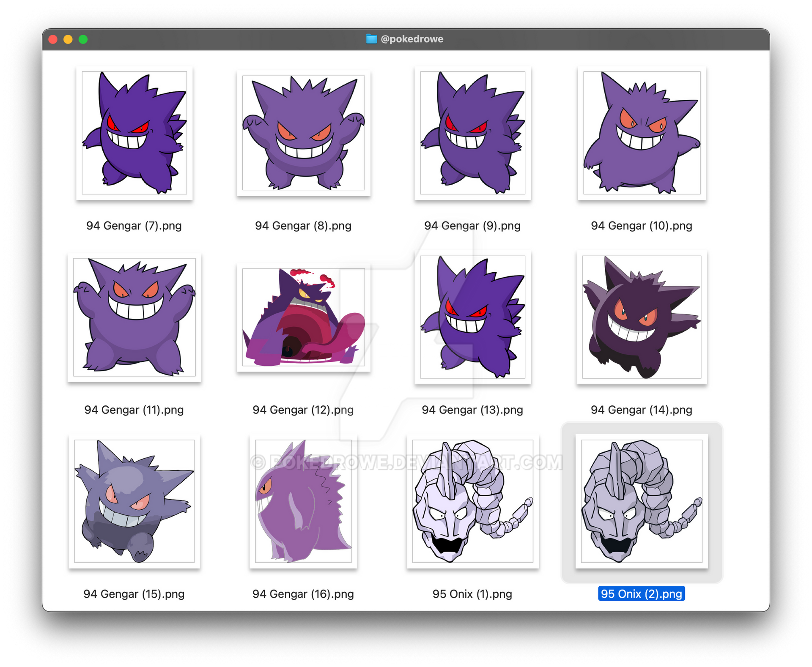
Task: Minimize the window with yellow button
Action: (x=68, y=39)
